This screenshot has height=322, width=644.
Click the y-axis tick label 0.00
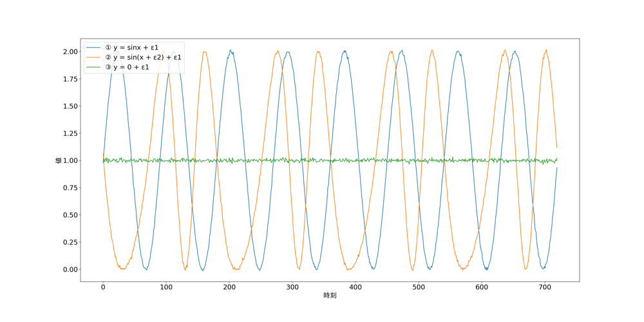(x=71, y=269)
